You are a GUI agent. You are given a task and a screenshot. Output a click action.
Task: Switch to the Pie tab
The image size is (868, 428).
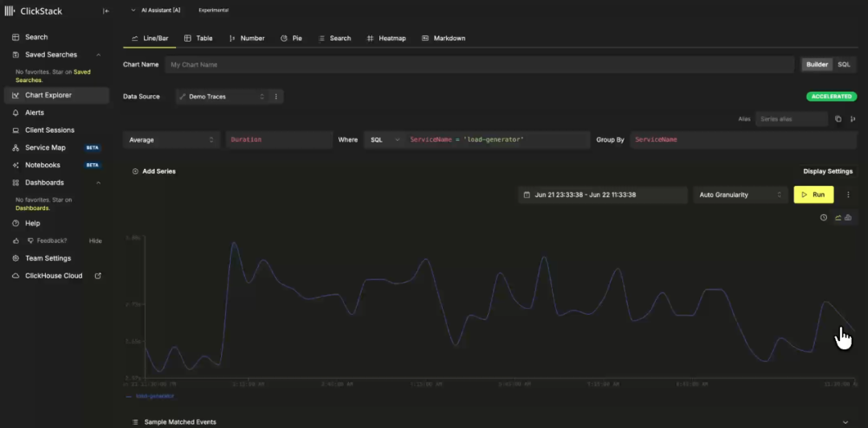(292, 39)
